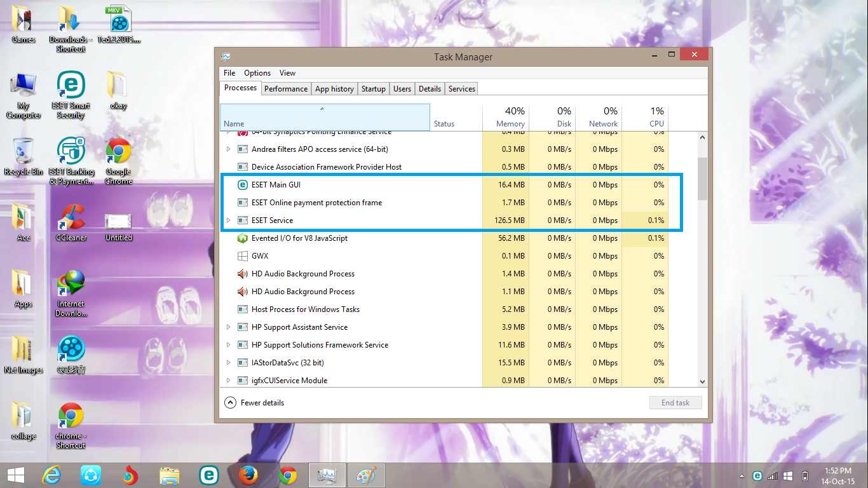Viewport: 868px width, 488px height.
Task: Switch to the Services tab
Action: click(x=462, y=89)
